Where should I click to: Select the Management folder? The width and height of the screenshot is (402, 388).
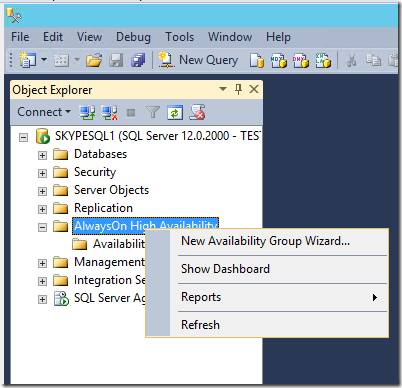[x=110, y=262]
